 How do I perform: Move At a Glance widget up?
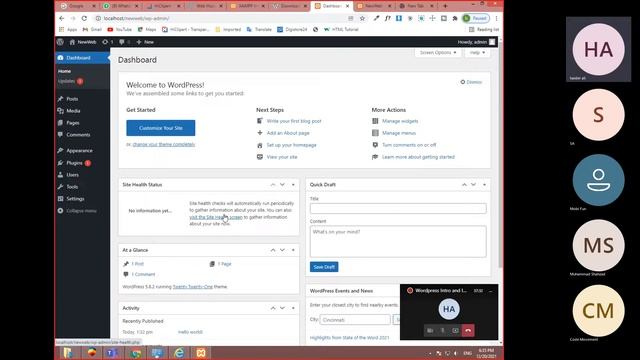pyautogui.click(x=273, y=250)
